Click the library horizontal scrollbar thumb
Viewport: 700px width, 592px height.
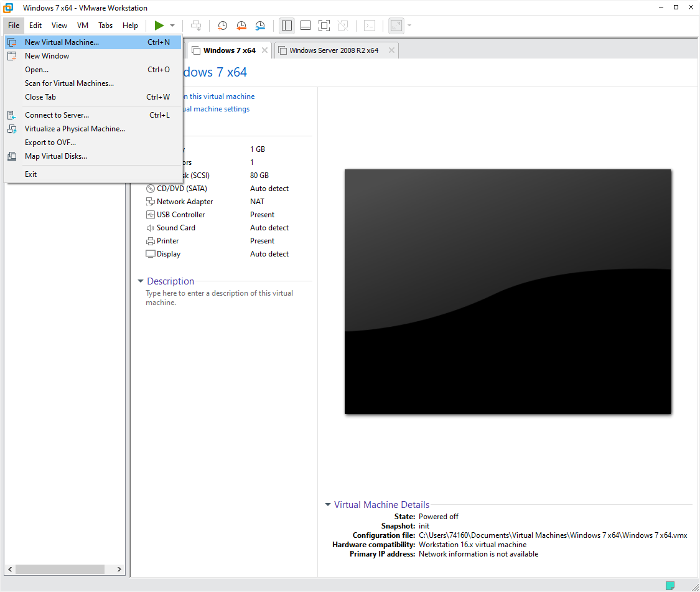[60, 569]
